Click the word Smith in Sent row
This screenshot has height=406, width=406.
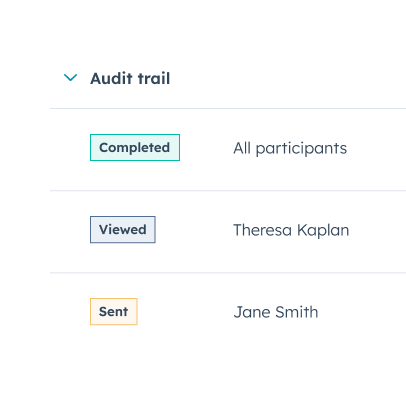297,312
